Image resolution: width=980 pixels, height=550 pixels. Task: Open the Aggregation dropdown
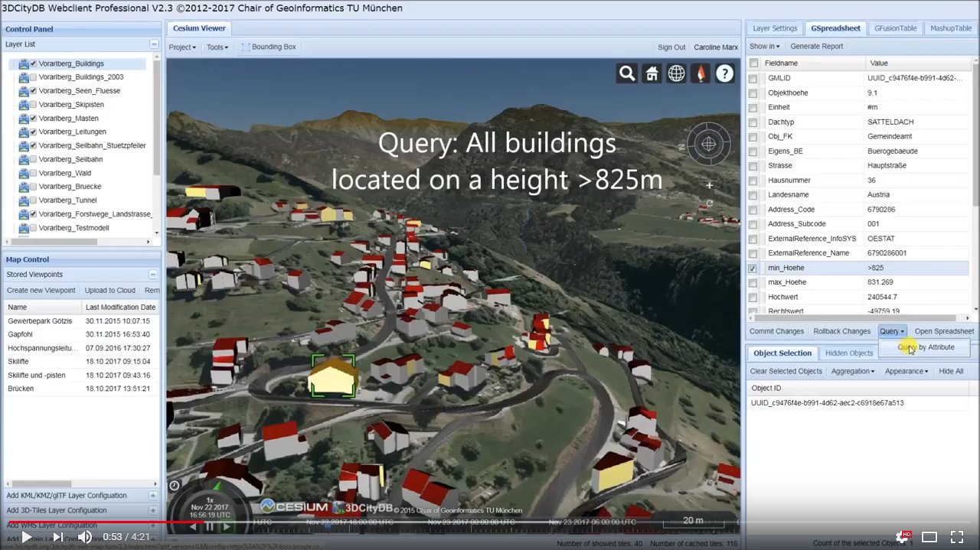point(853,371)
